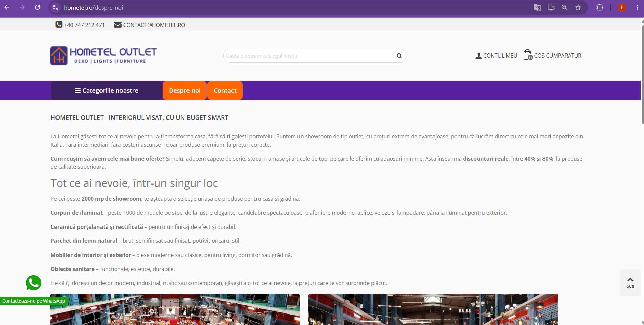Open COS CUMPARATURI cart link

(x=558, y=56)
